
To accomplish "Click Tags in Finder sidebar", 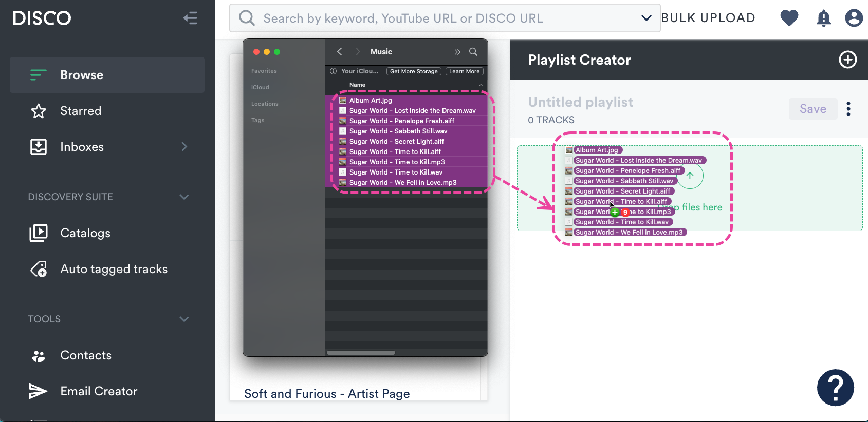I will click(258, 120).
